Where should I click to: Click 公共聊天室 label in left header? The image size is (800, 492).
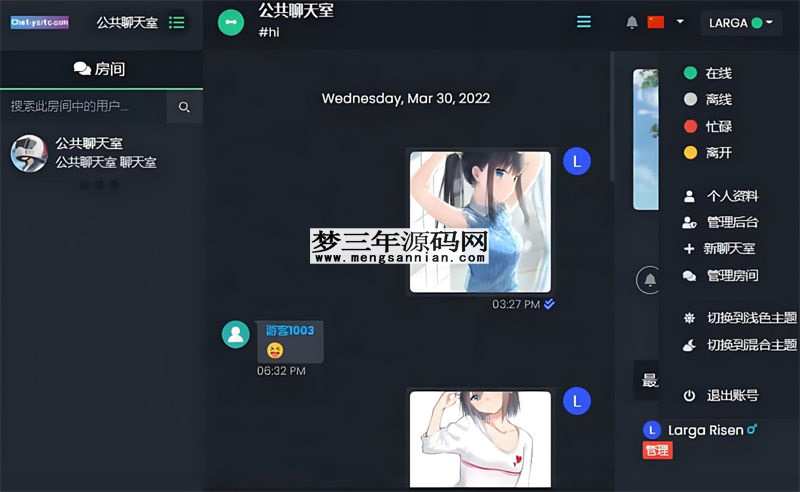tap(128, 22)
